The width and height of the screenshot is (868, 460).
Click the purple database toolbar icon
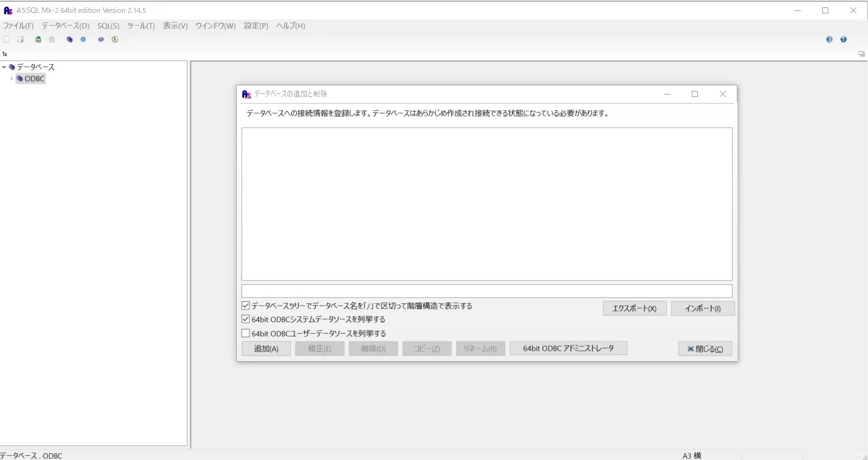pyautogui.click(x=69, y=39)
